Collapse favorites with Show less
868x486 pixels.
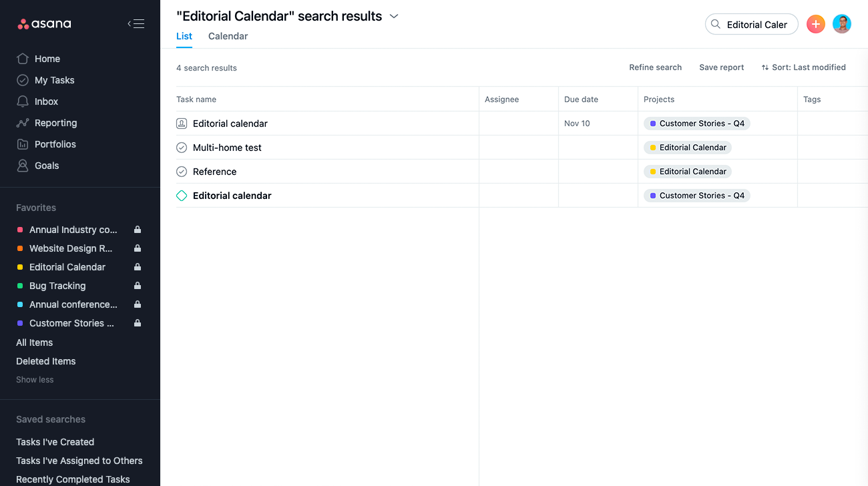click(x=35, y=380)
